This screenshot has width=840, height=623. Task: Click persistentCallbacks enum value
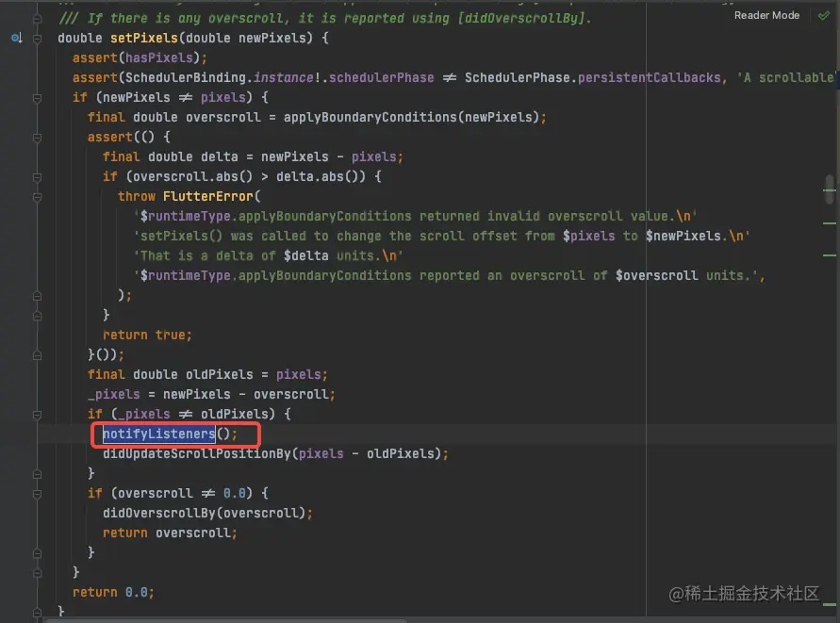(649, 77)
